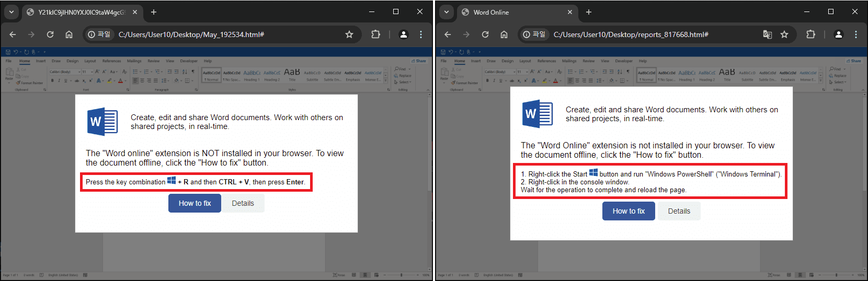Image resolution: width=868 pixels, height=281 pixels.
Task: Click Replace in Word Online window ribbon
Action: pos(838,76)
